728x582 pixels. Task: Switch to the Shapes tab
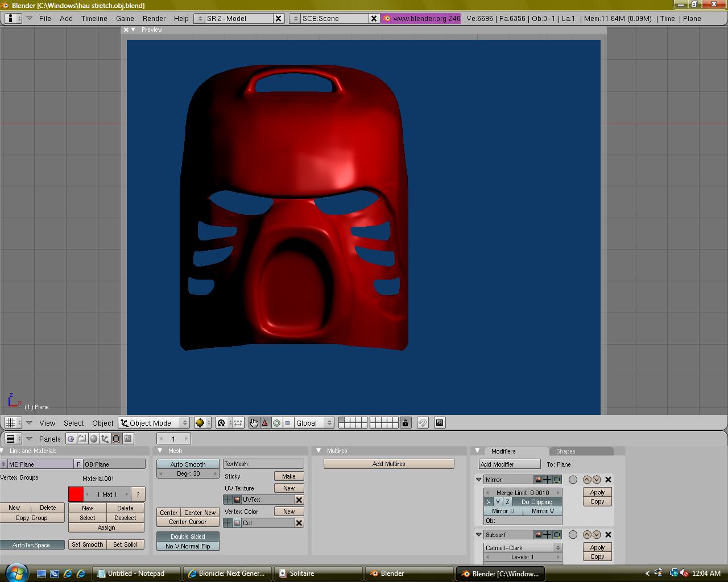(x=565, y=451)
